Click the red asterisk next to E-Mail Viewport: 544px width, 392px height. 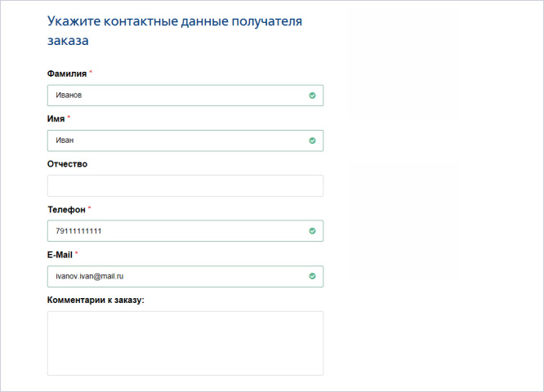77,253
